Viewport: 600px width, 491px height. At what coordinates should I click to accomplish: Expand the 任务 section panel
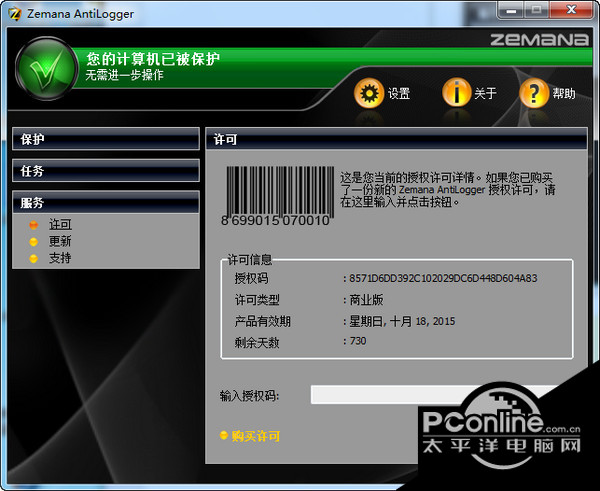coord(106,171)
